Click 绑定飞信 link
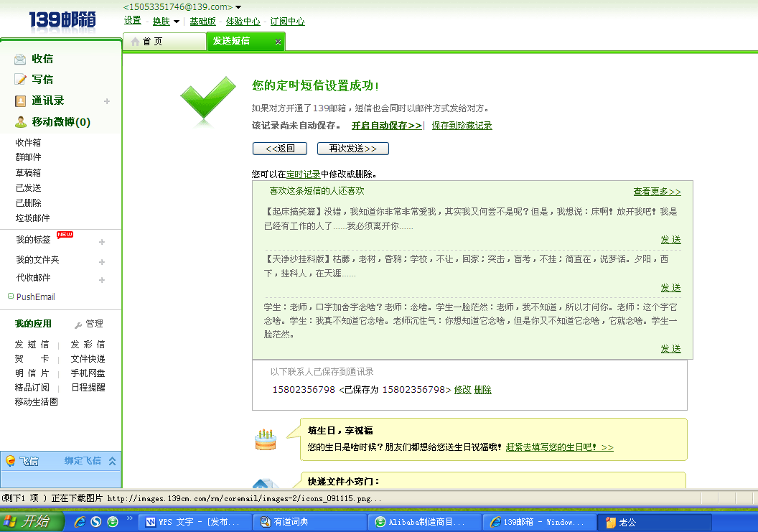 pyautogui.click(x=83, y=461)
